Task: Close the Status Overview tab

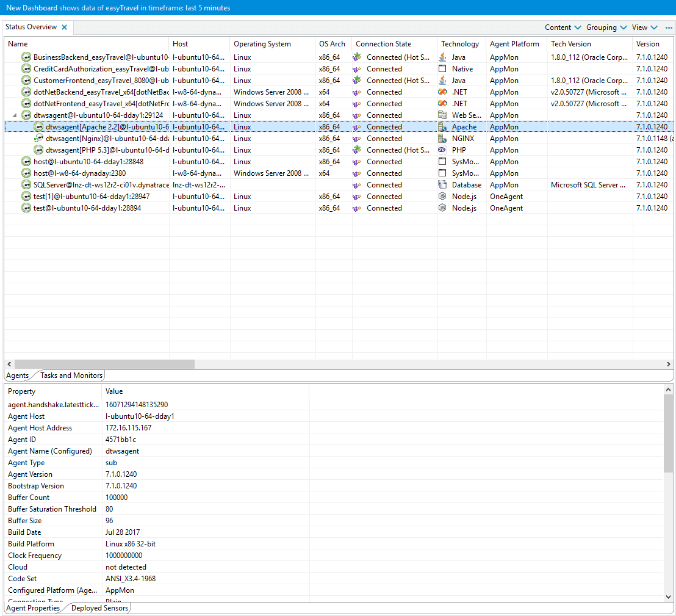Action: 64,27
